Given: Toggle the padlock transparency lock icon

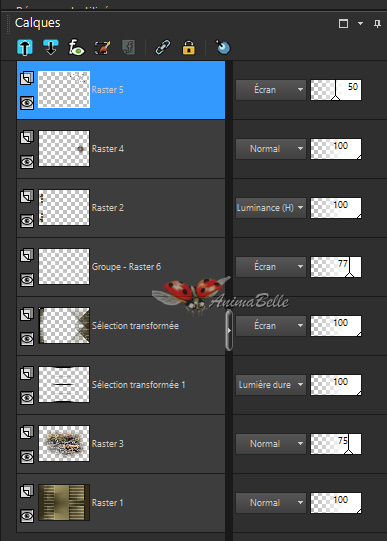Looking at the screenshot, I should coord(188,48).
